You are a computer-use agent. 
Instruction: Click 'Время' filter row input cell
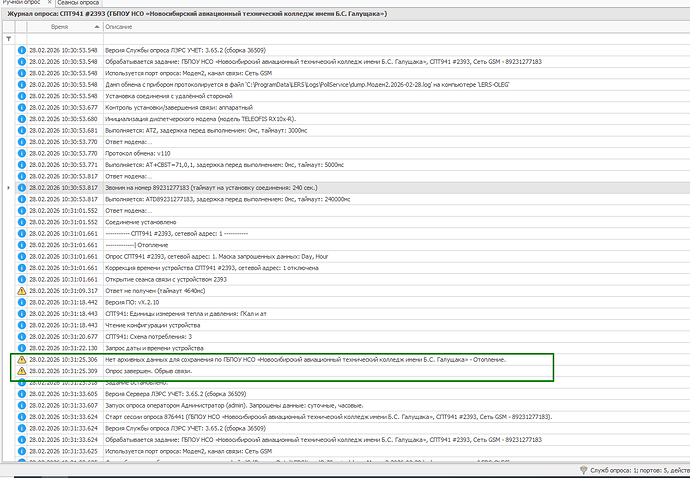pyautogui.click(x=60, y=39)
